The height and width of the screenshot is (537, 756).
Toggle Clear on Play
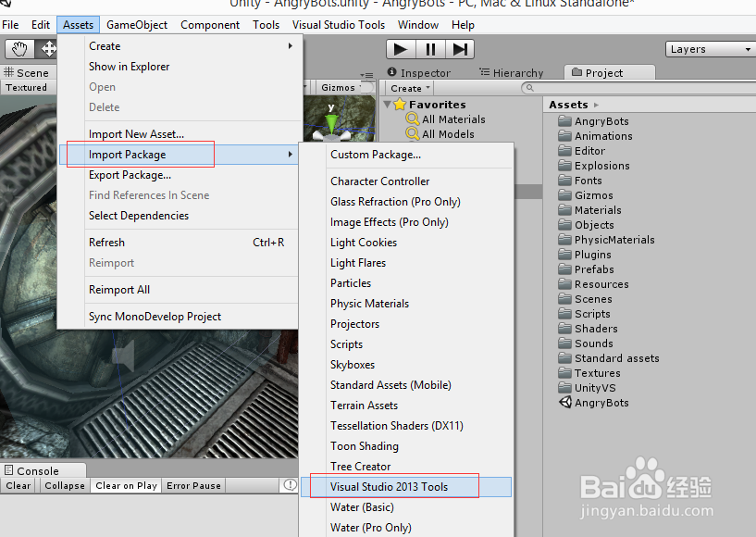pos(127,486)
